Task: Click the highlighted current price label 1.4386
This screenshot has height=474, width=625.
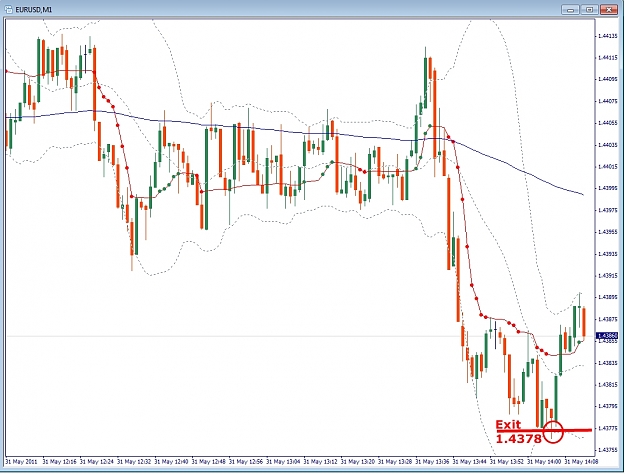Action: pos(607,336)
